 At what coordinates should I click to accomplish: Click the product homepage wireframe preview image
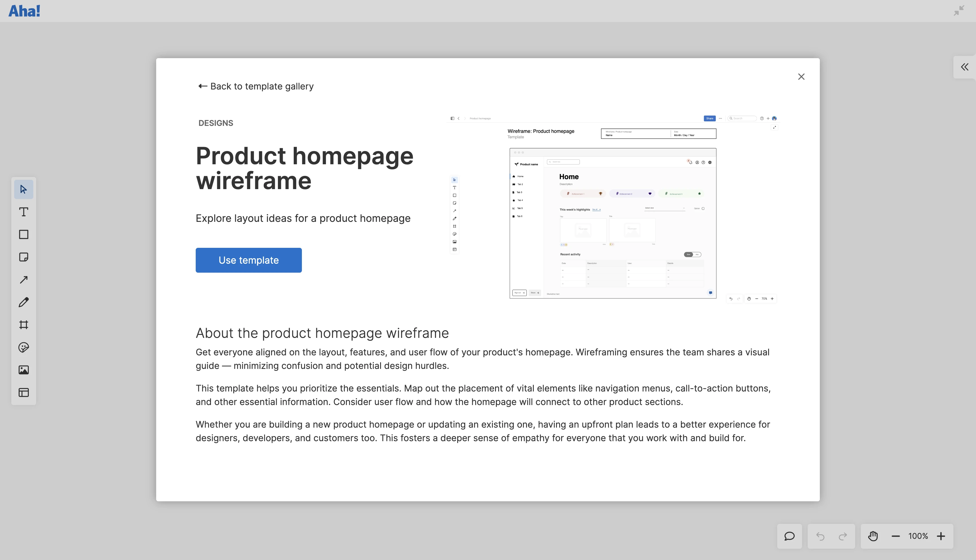[613, 210]
